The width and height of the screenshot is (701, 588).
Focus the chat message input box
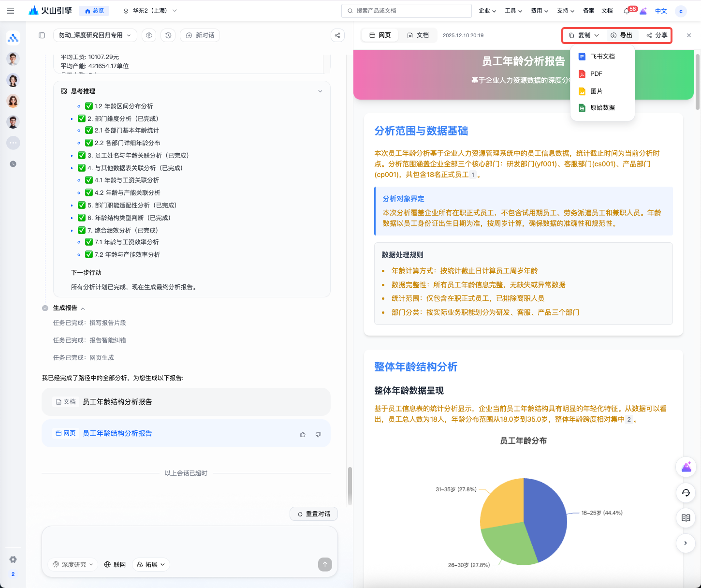point(190,541)
